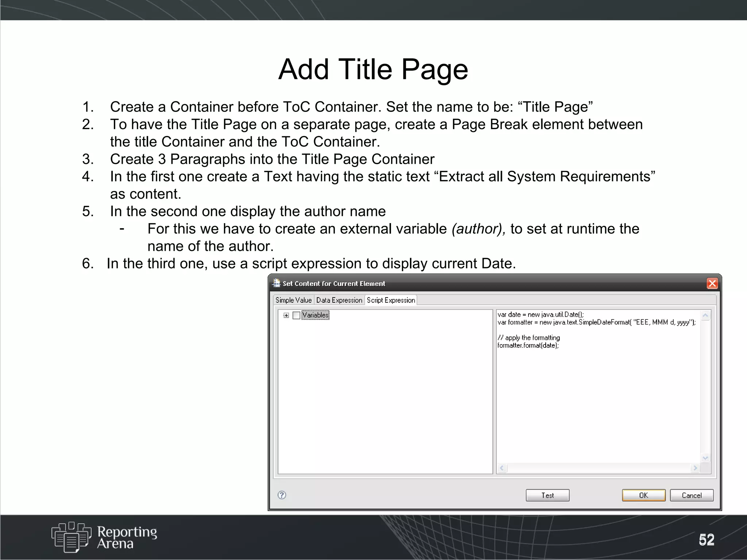Click the SimpleDateFormat script line
Image resolution: width=747 pixels, height=560 pixels.
pyautogui.click(x=596, y=322)
